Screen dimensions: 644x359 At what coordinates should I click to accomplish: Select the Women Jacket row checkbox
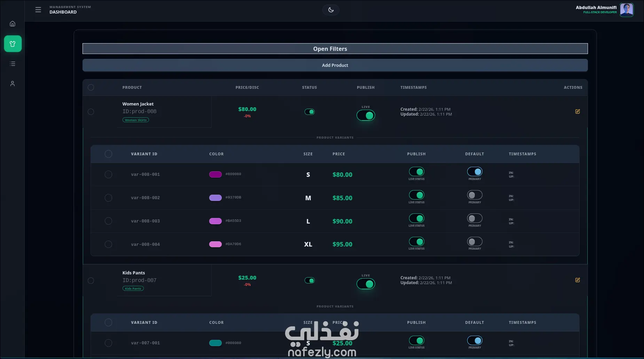pos(91,112)
